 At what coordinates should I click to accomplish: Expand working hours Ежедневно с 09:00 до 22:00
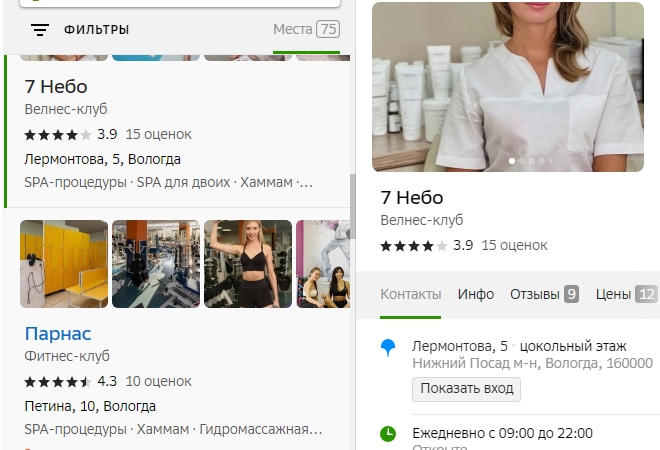click(x=502, y=433)
